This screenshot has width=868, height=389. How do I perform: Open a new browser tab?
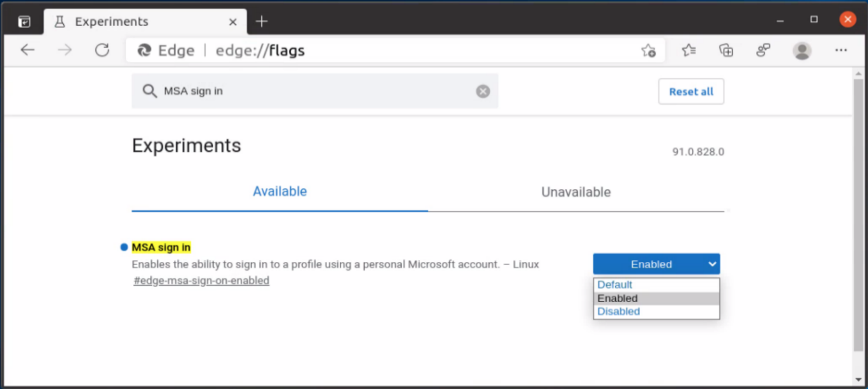click(x=261, y=20)
